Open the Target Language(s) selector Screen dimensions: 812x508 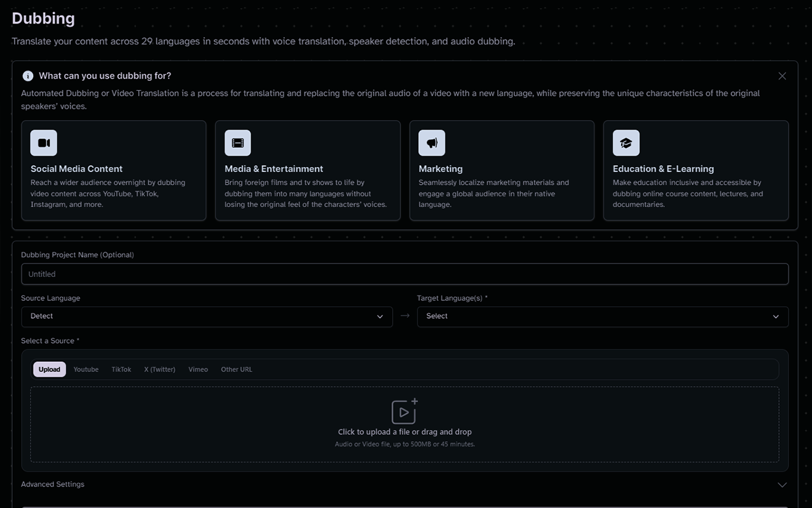pyautogui.click(x=603, y=316)
